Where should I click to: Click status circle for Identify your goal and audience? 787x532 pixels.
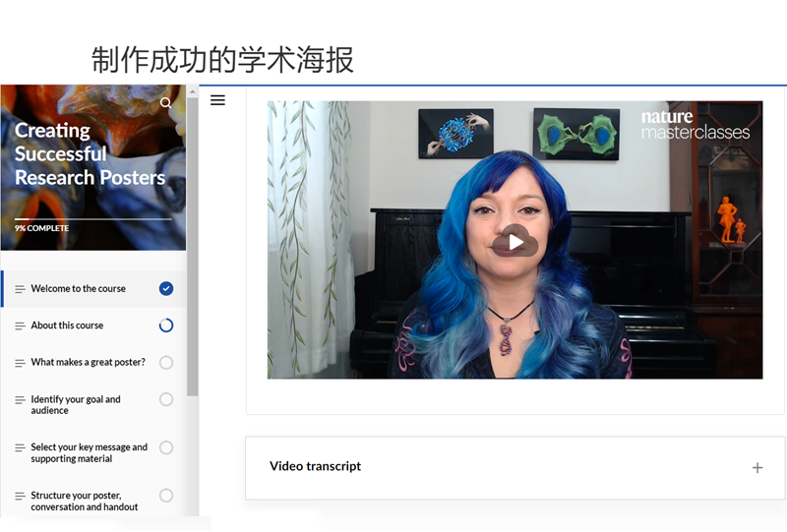coord(166,399)
